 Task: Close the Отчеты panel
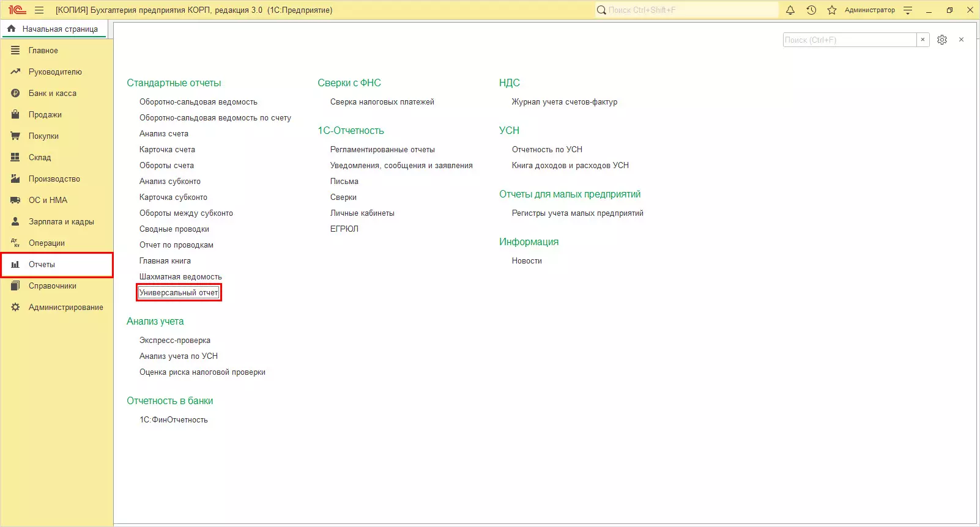click(962, 40)
